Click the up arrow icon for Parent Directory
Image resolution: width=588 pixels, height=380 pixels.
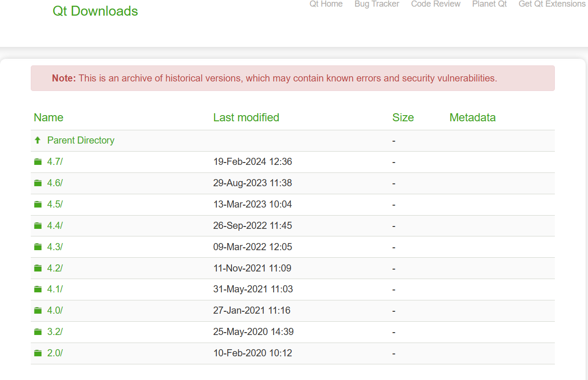(x=38, y=140)
